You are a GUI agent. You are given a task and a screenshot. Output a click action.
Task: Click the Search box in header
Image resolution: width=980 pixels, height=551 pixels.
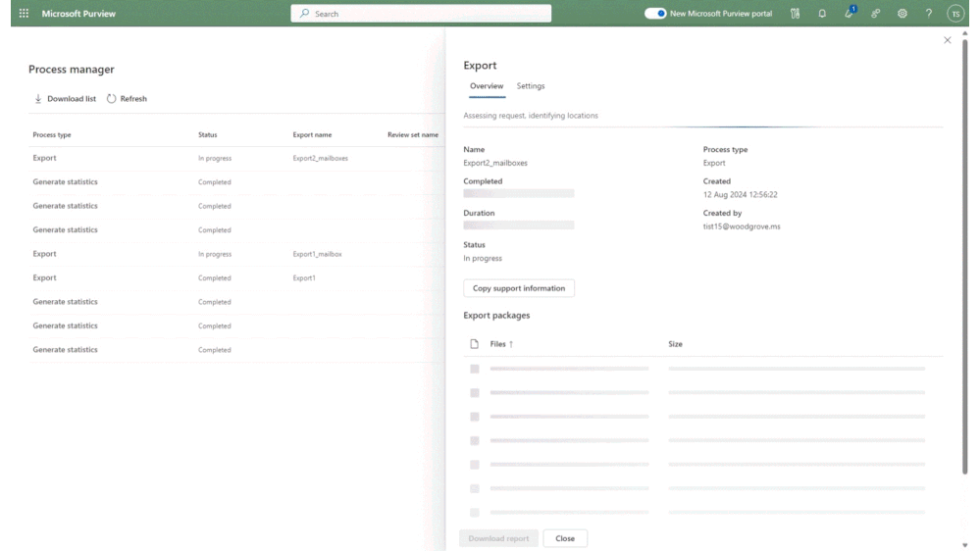point(421,13)
